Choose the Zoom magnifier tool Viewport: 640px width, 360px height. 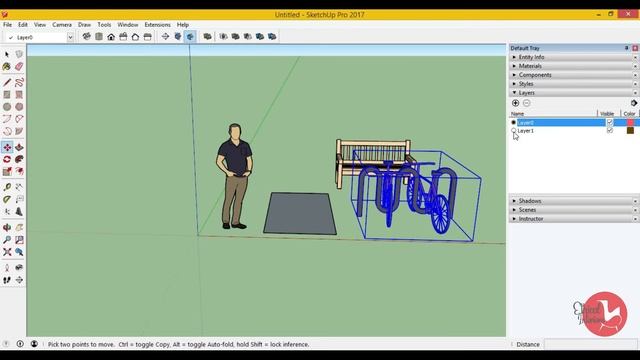pyautogui.click(x=7, y=240)
